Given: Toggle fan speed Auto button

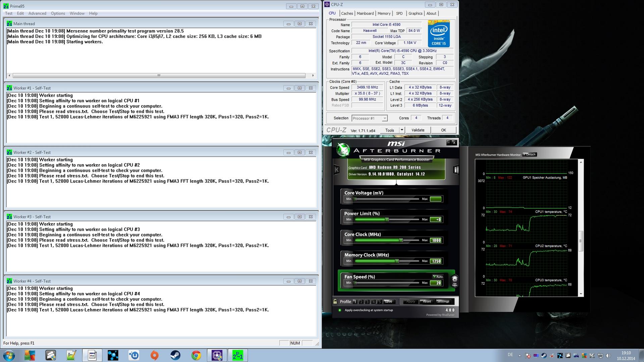Looking at the screenshot, I should pos(438,277).
